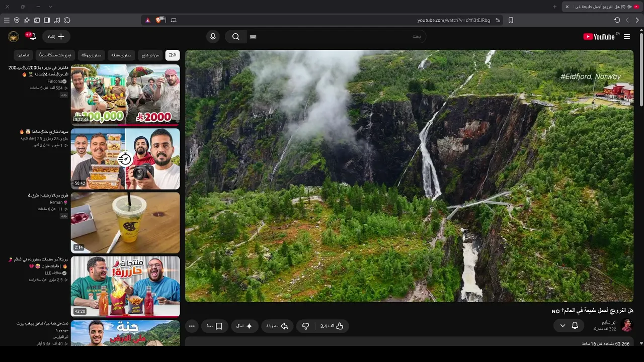
Task: Toggle channel notification bell under the video
Action: 575,326
